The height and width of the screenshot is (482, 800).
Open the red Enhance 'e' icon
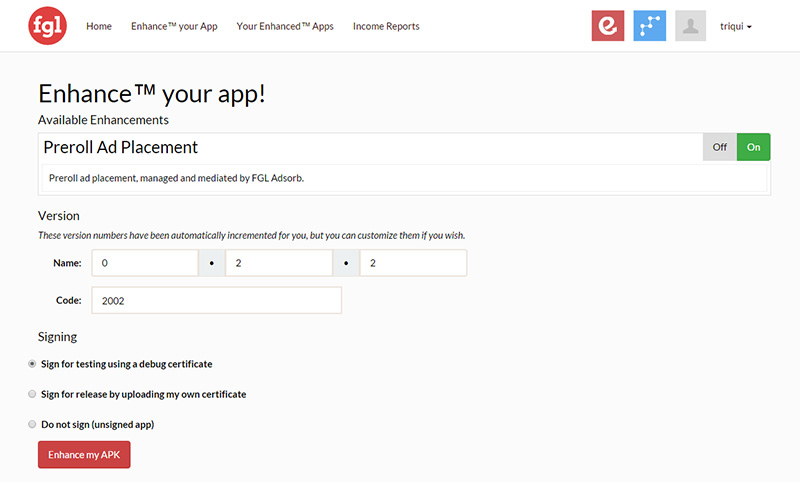point(608,26)
